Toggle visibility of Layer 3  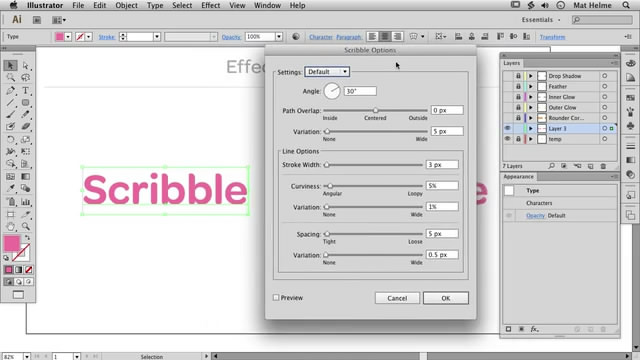(x=507, y=128)
